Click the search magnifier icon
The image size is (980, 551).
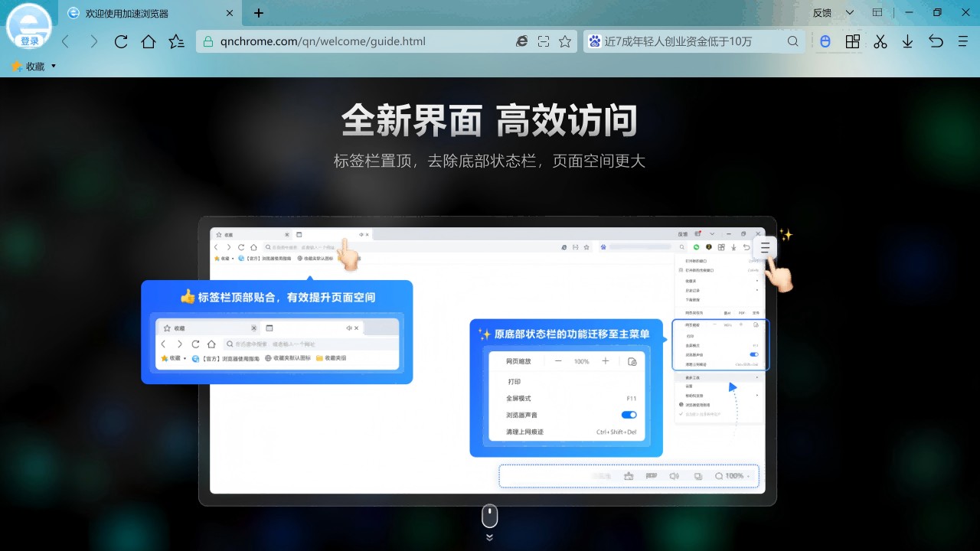pos(793,41)
